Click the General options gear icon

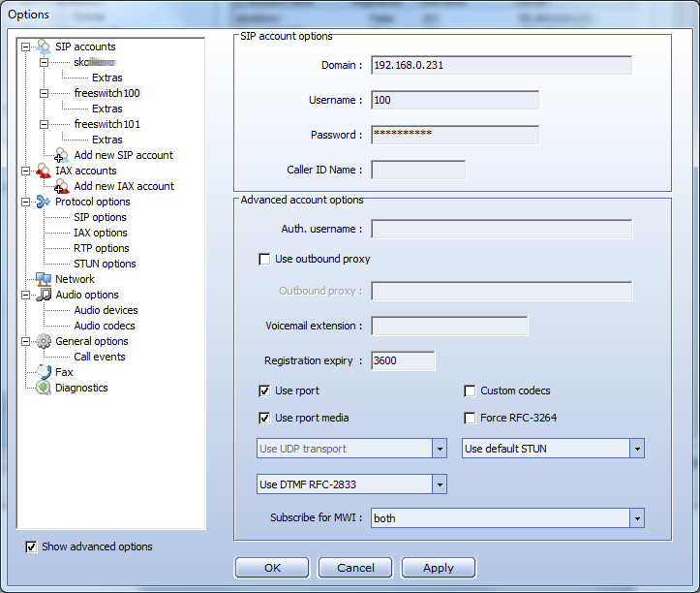coord(44,341)
